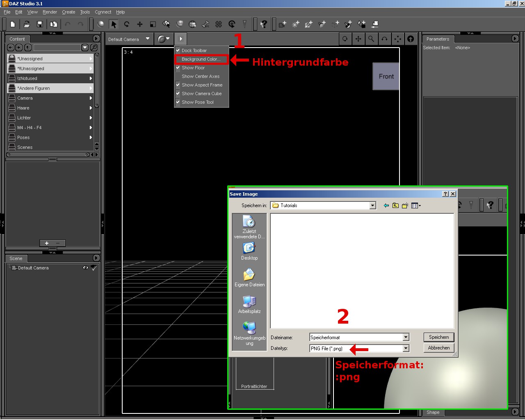Open the Create menu
This screenshot has width=525, height=420.
point(68,12)
